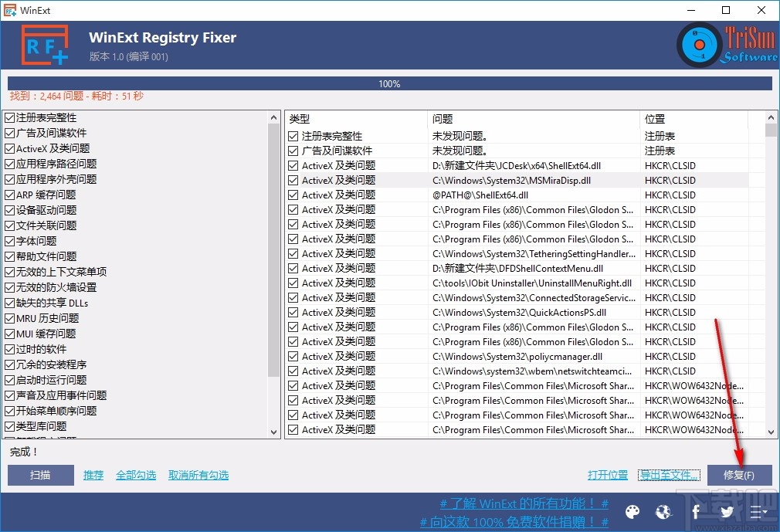The image size is (780, 532).
Task: Click the 100% progress bar
Action: (389, 83)
